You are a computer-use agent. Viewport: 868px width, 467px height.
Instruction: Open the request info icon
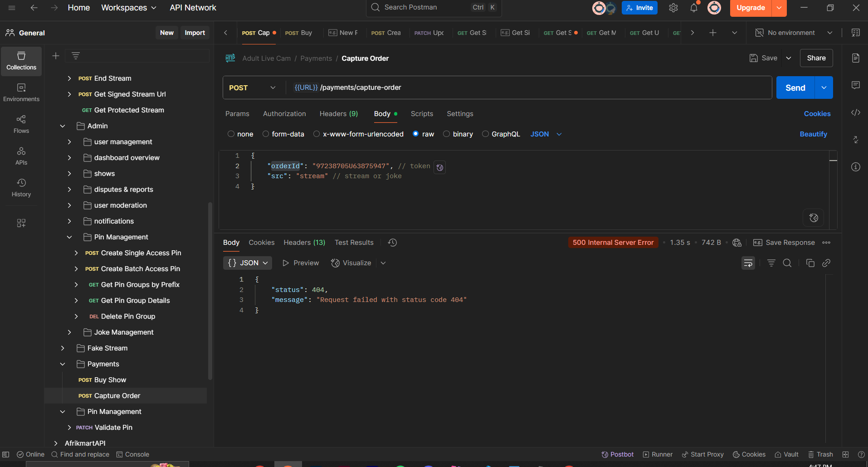point(856,167)
